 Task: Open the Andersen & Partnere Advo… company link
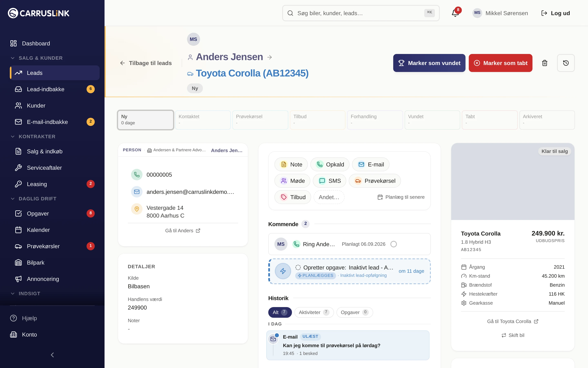coord(177,150)
